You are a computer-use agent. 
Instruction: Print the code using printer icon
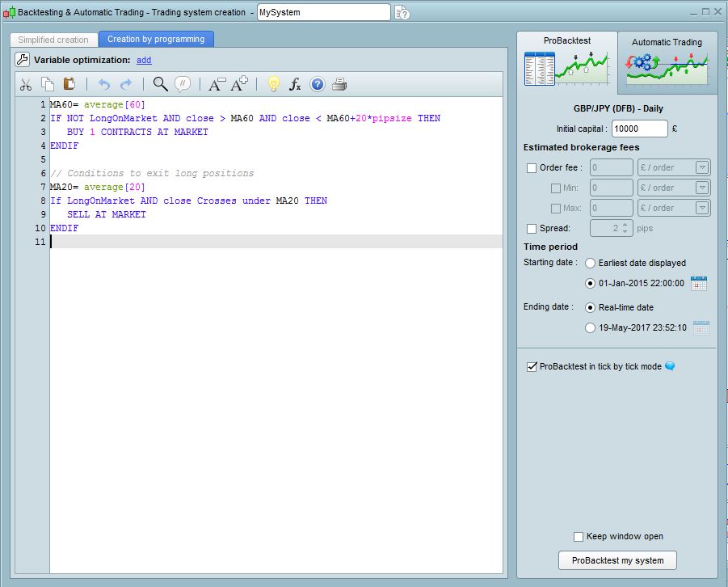(339, 84)
